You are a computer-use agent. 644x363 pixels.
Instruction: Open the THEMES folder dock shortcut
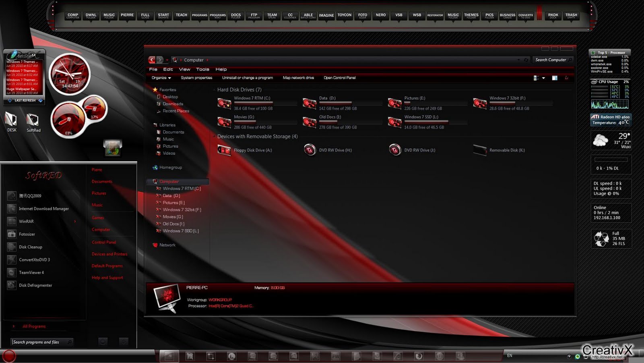tap(471, 16)
